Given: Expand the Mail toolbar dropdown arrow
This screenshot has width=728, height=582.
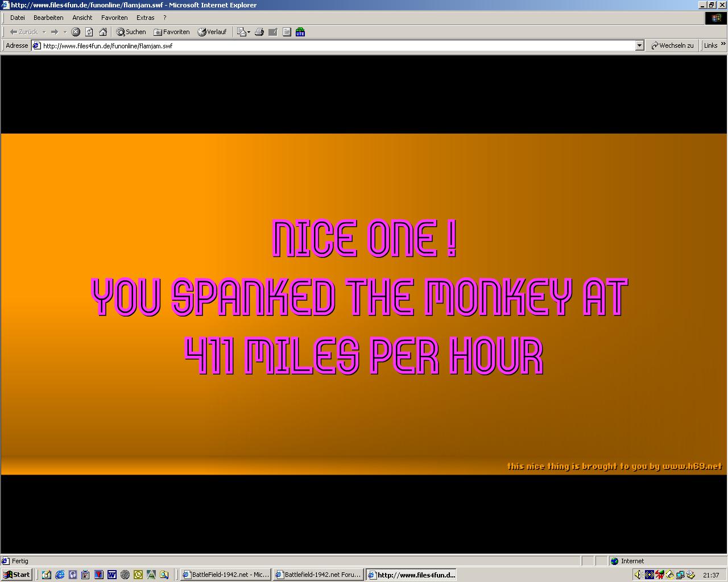Looking at the screenshot, I should [x=249, y=32].
